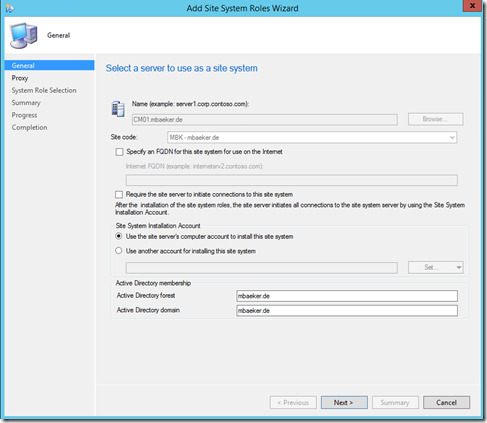The width and height of the screenshot is (487, 423).
Task: Select Use another account for installing option
Action: point(119,251)
